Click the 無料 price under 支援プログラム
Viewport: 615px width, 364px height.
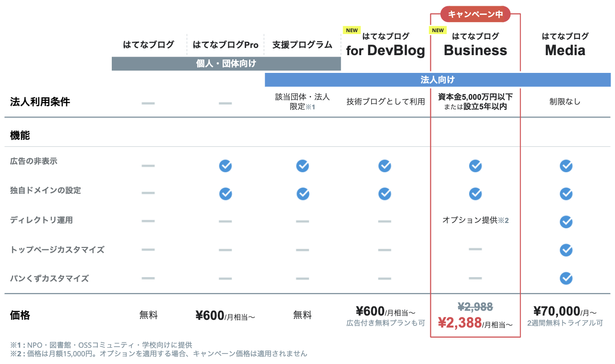pyautogui.click(x=302, y=315)
